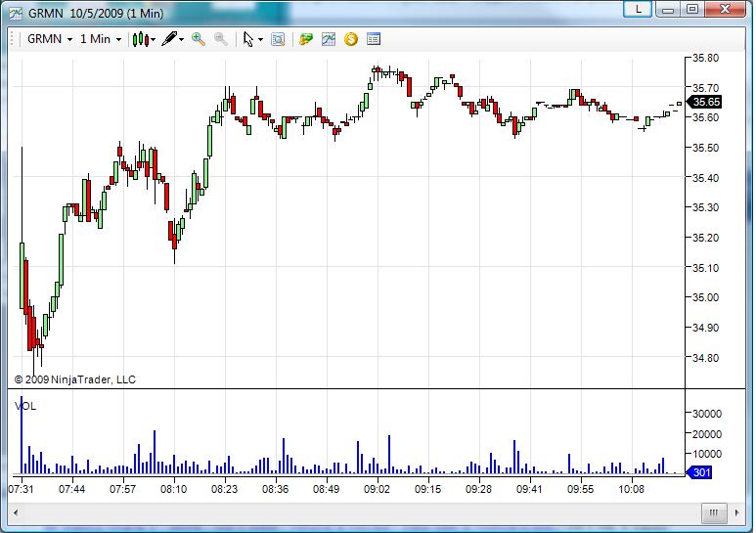This screenshot has height=533, width=756.
Task: Click the 07:31 time axis label
Action: [x=22, y=489]
